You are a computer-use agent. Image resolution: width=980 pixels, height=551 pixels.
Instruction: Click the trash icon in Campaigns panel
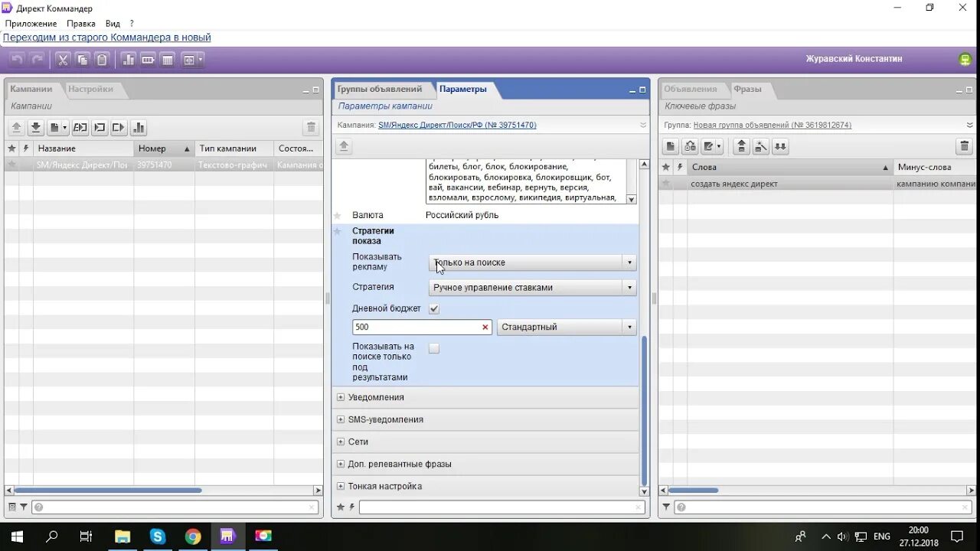click(x=311, y=128)
